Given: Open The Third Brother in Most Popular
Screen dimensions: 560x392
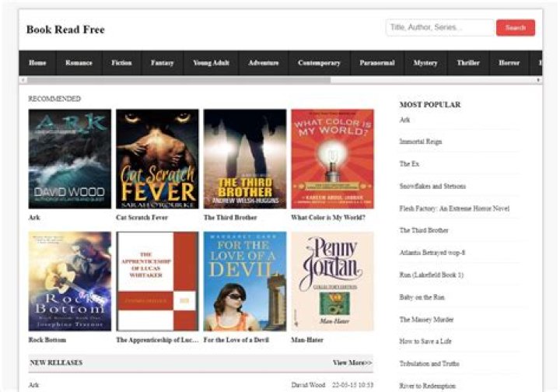Looking at the screenshot, I should point(424,230).
